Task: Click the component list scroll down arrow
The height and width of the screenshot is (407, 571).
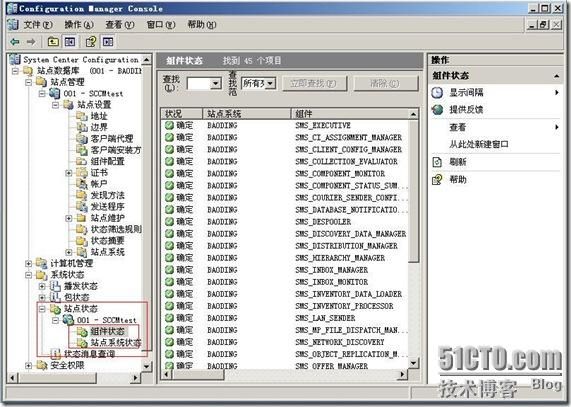Action: pyautogui.click(x=413, y=363)
